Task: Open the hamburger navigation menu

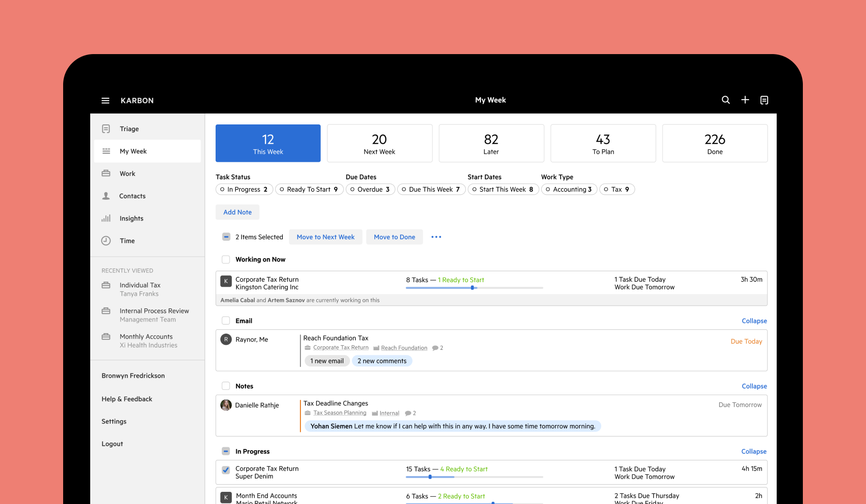Action: 105,100
